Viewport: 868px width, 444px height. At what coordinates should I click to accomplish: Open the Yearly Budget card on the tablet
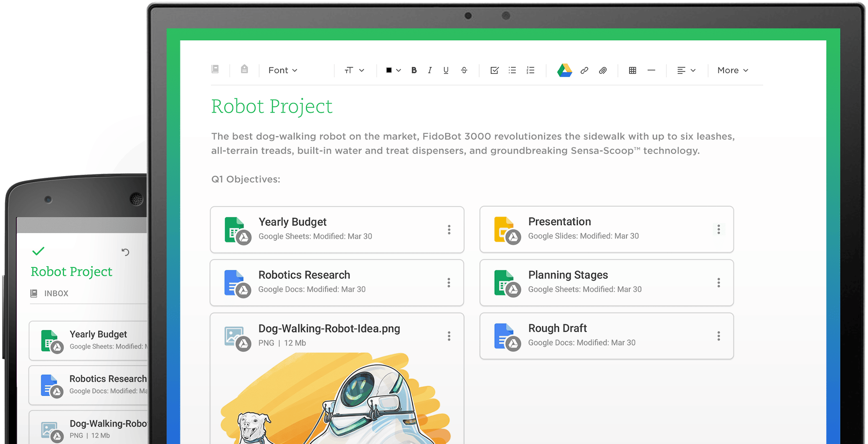[337, 230]
